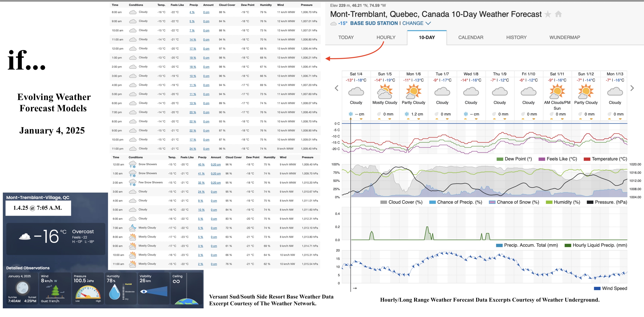Screen dimensions: 644x317
Task: Click the Overcast current condition text
Action: tap(83, 232)
